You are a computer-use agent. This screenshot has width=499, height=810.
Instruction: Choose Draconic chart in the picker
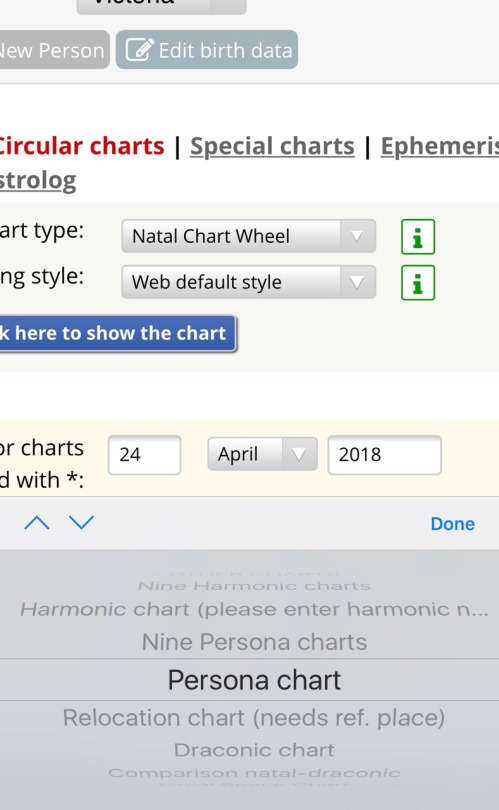pyautogui.click(x=254, y=750)
